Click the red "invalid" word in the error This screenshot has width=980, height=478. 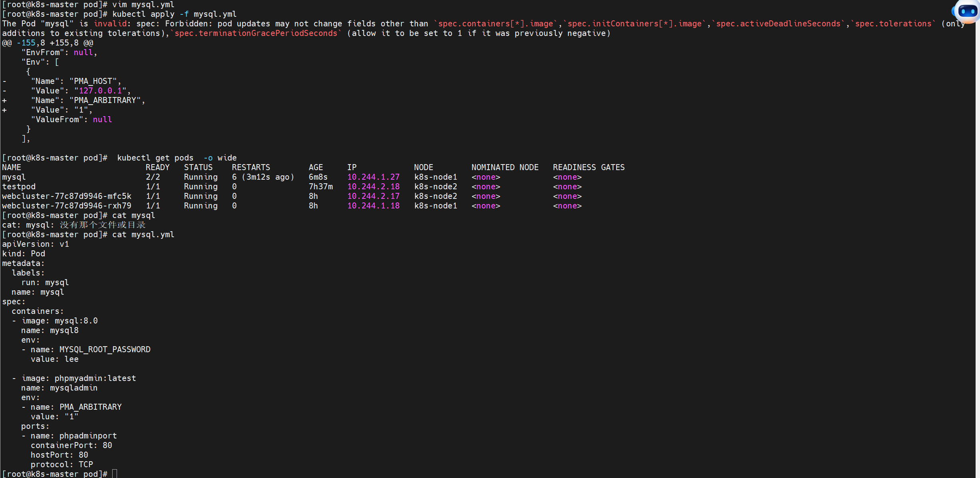tap(110, 24)
